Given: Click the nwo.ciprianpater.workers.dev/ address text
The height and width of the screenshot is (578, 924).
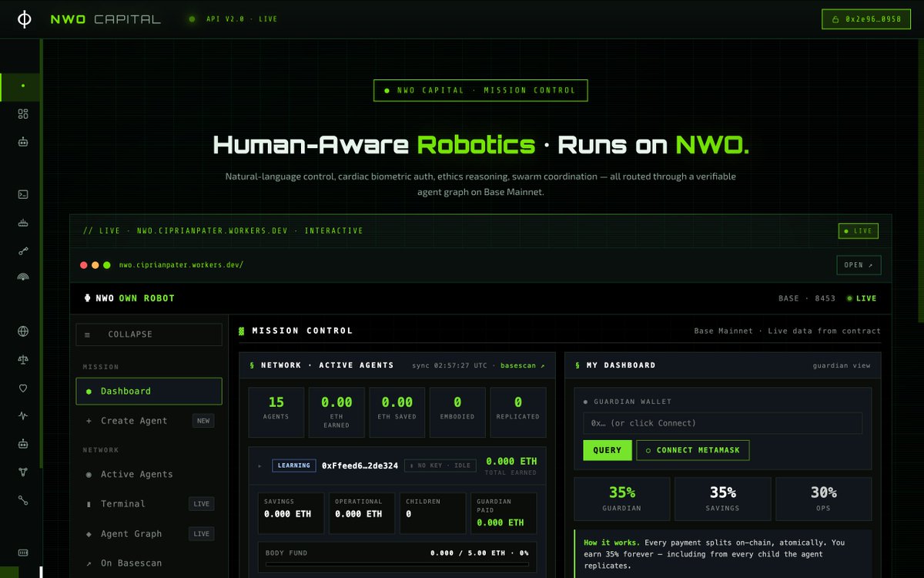Looking at the screenshot, I should (x=181, y=265).
